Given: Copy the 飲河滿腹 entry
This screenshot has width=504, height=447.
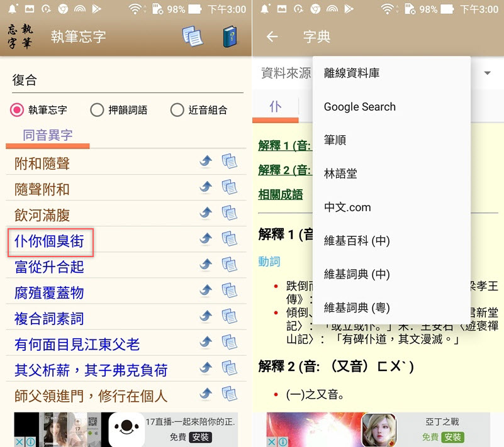Looking at the screenshot, I should [229, 213].
